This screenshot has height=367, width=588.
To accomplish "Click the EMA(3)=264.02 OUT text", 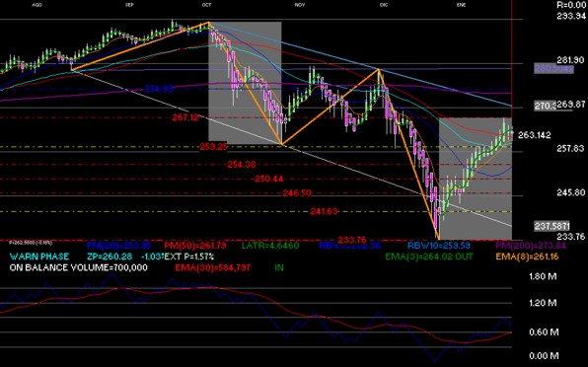I will pyautogui.click(x=429, y=257).
